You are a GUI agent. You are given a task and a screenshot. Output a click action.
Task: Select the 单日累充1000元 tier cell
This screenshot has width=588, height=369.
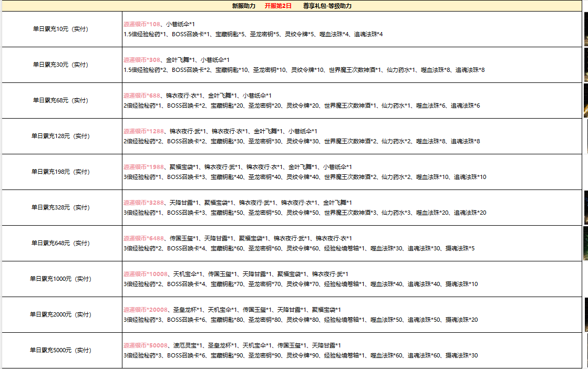pyautogui.click(x=60, y=279)
